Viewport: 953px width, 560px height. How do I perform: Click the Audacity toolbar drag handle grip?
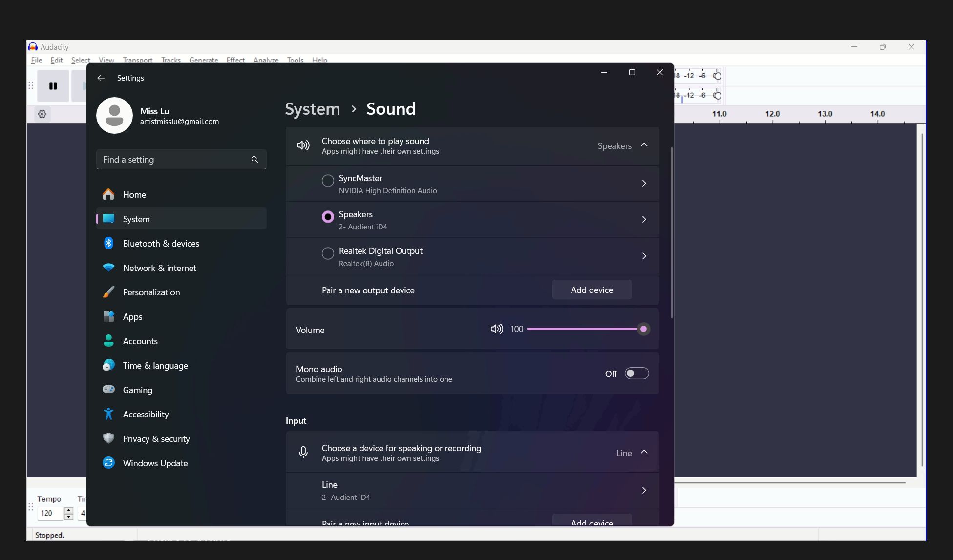(31, 86)
